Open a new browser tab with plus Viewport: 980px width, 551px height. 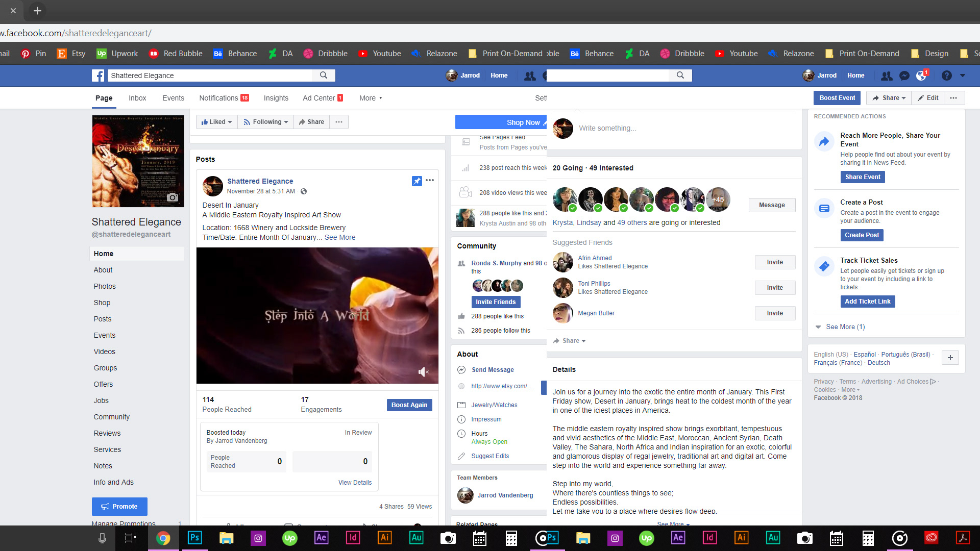point(37,11)
